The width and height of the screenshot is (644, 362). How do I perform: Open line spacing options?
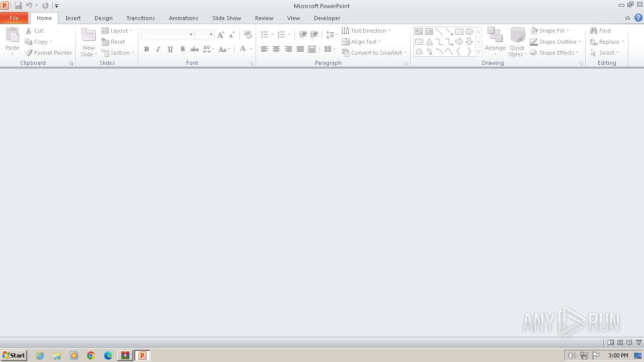332,35
